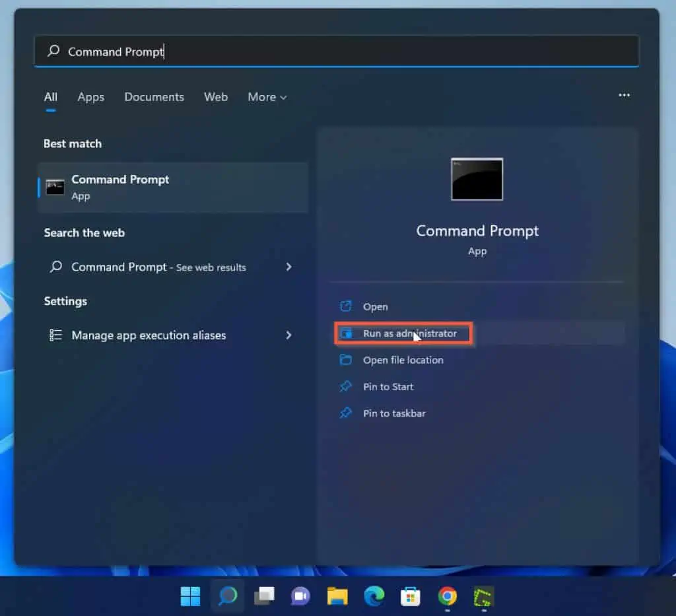This screenshot has height=616, width=676.
Task: Switch to the Apps filter tab
Action: click(x=91, y=97)
